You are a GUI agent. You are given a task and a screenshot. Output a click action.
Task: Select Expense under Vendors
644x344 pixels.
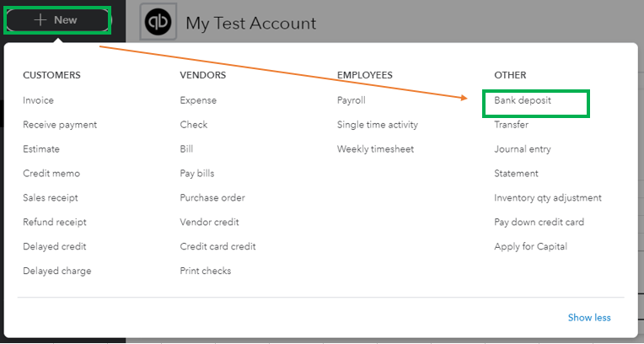point(198,100)
